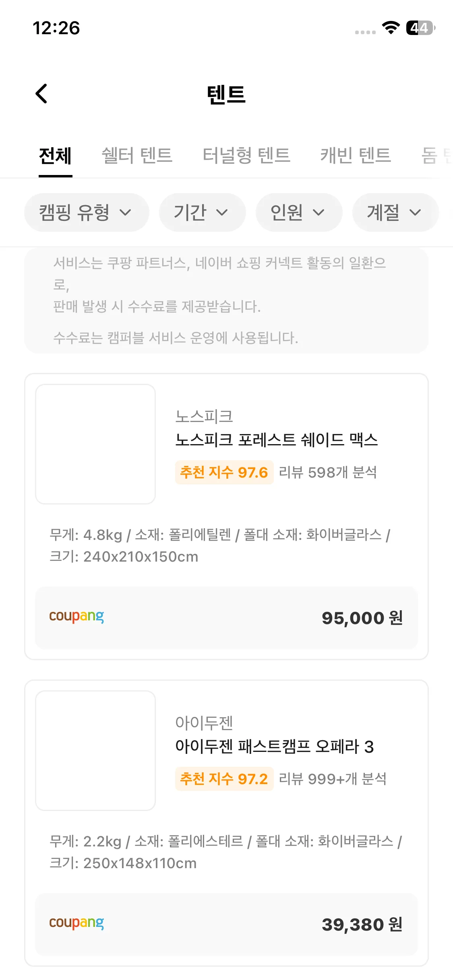
Task: Select the 전체 tab
Action: point(55,156)
